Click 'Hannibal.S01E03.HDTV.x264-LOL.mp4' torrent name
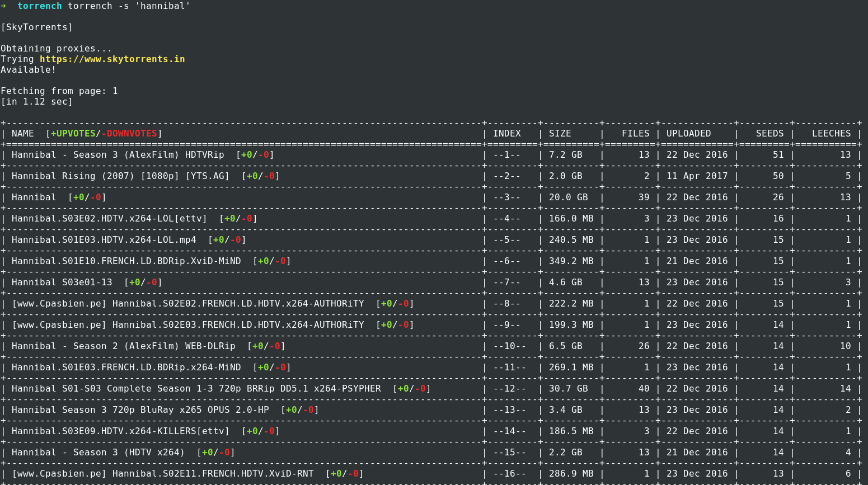The height and width of the screenshot is (485, 868). click(x=104, y=239)
